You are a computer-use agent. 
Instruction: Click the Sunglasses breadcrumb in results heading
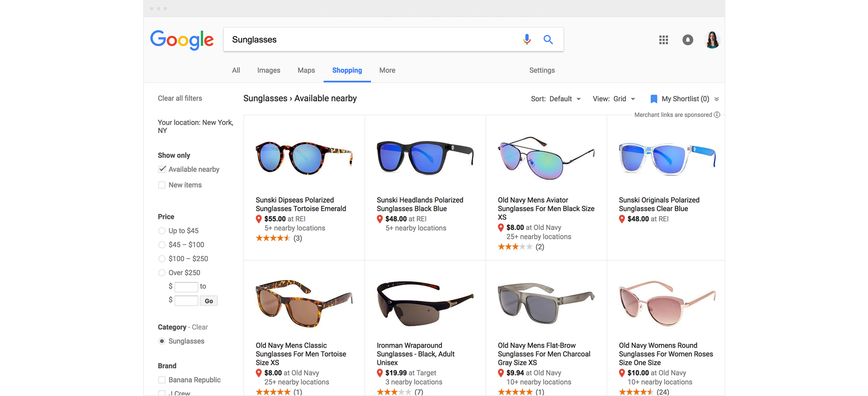coord(265,99)
